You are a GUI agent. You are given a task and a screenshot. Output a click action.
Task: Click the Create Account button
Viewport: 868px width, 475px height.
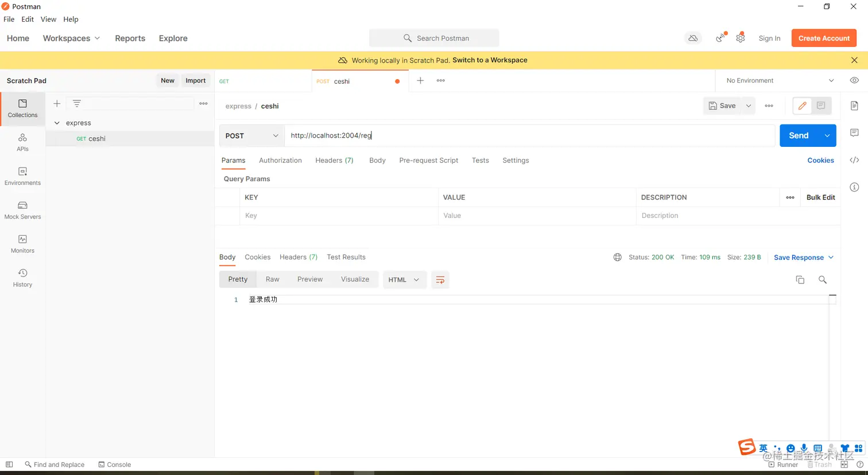824,38
